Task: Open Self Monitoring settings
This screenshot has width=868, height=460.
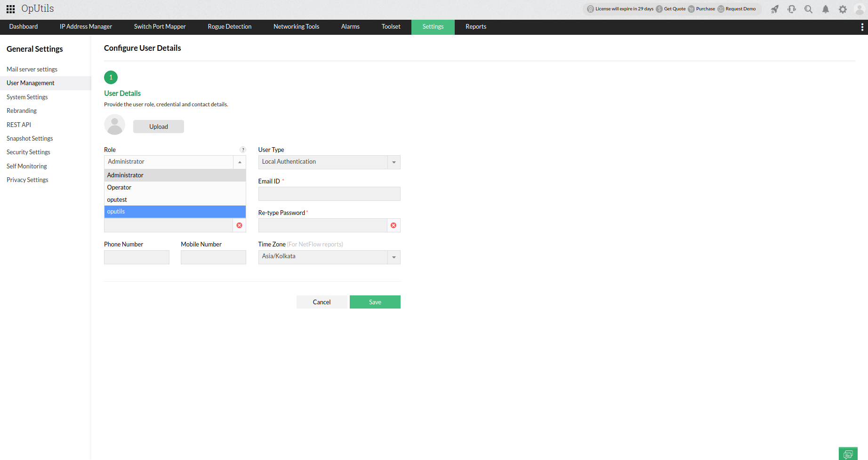Action: pyautogui.click(x=27, y=167)
